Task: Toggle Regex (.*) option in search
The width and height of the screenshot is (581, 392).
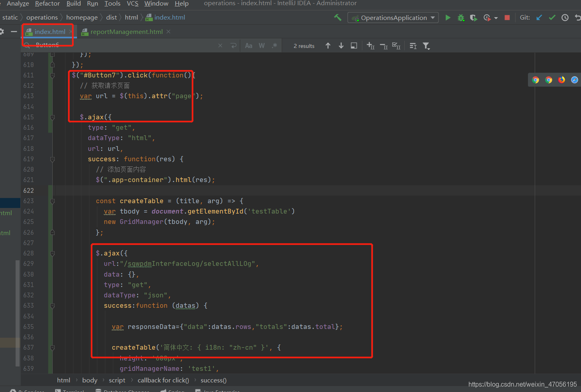Action: click(275, 46)
